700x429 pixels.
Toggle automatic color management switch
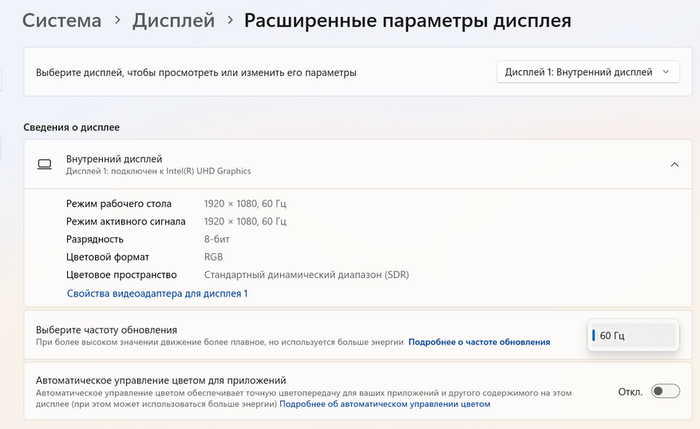coord(665,391)
